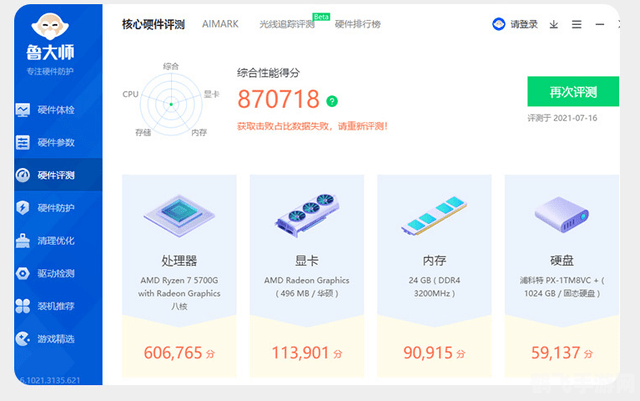Open the 硬件参数 sidebar icon
Screen dimensions: 640x401
click(x=23, y=143)
